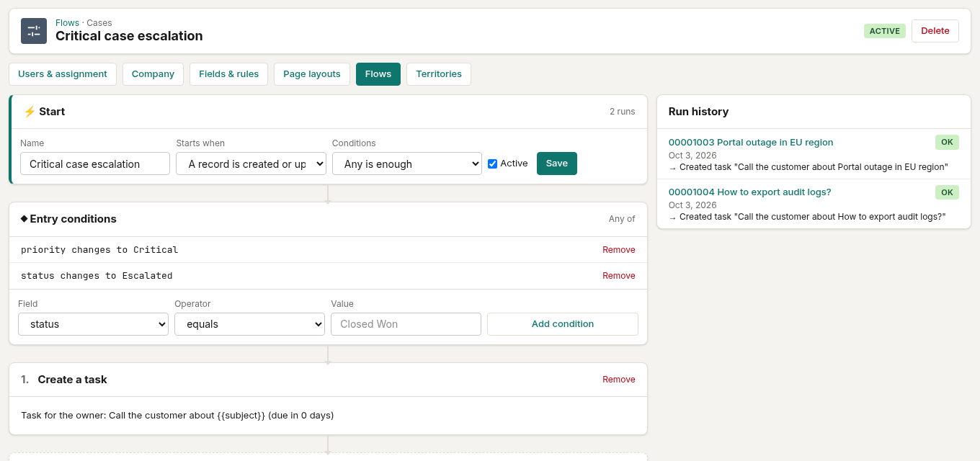The height and width of the screenshot is (461, 980).
Task: Click the OK badge for Portal outage run
Action: 947,142
